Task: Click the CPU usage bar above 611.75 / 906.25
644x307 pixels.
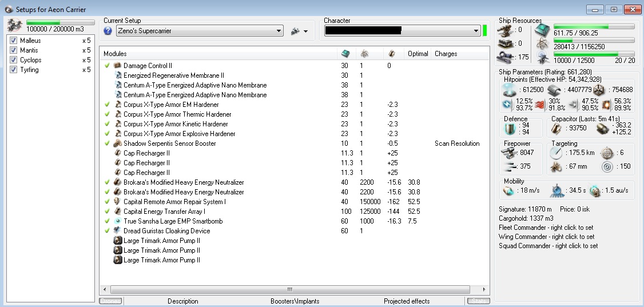Action: [x=594, y=27]
